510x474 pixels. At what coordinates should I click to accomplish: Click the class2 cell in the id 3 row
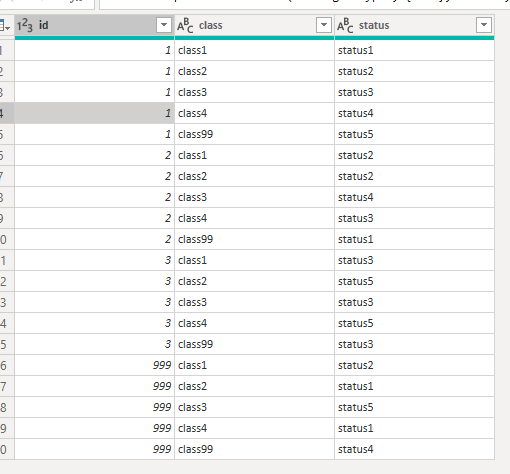tap(254, 281)
